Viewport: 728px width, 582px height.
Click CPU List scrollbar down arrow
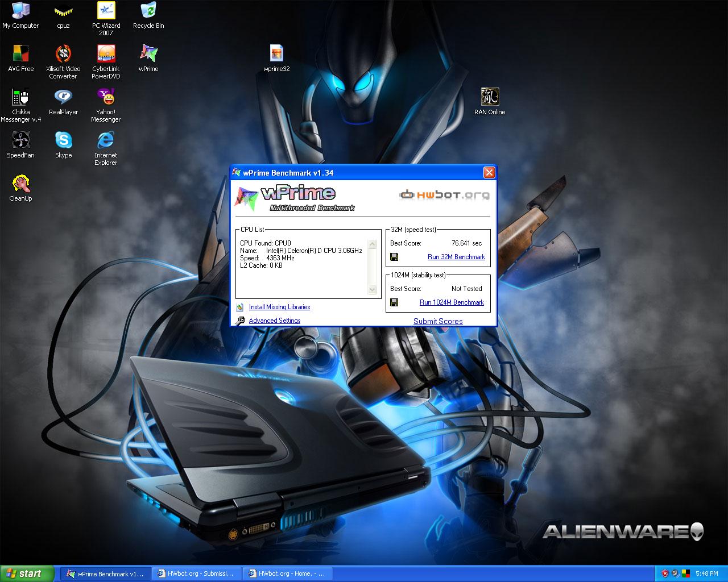coord(373,290)
